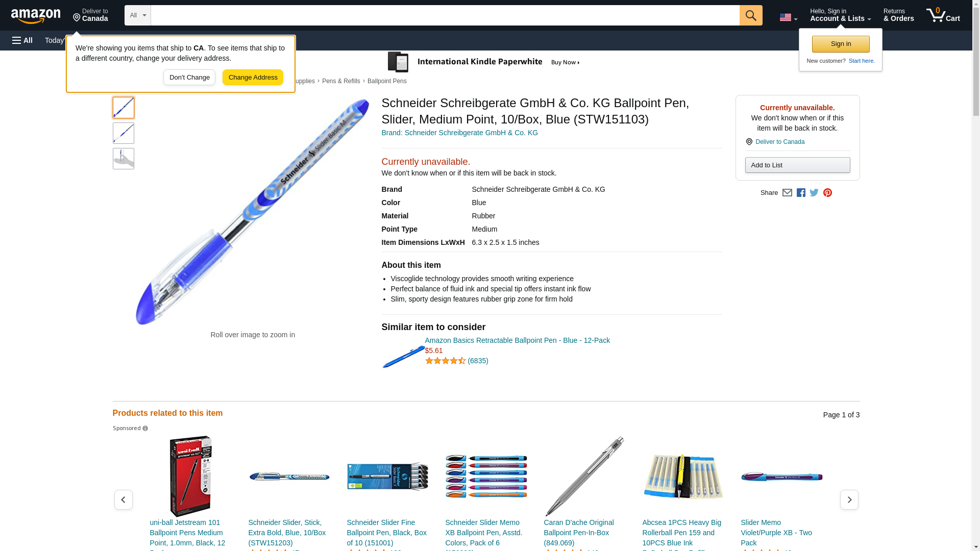This screenshot has width=980, height=551.
Task: Click the Amazon logo
Action: (x=36, y=16)
